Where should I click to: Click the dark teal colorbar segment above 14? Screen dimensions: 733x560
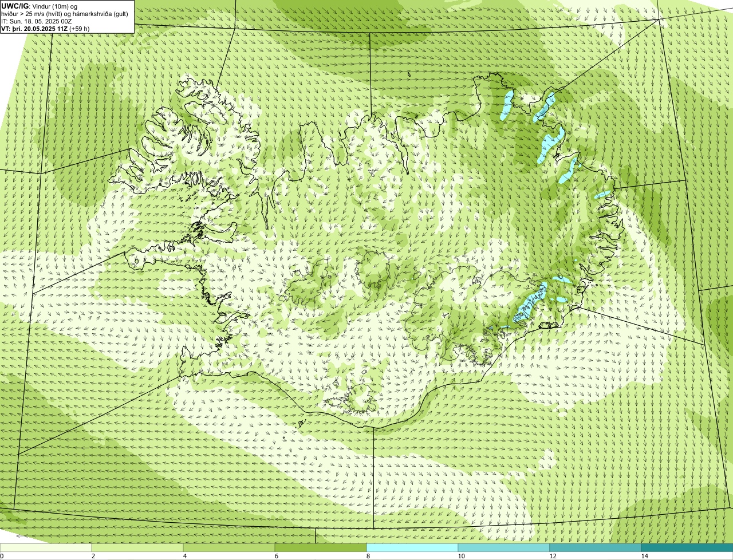[x=687, y=547]
